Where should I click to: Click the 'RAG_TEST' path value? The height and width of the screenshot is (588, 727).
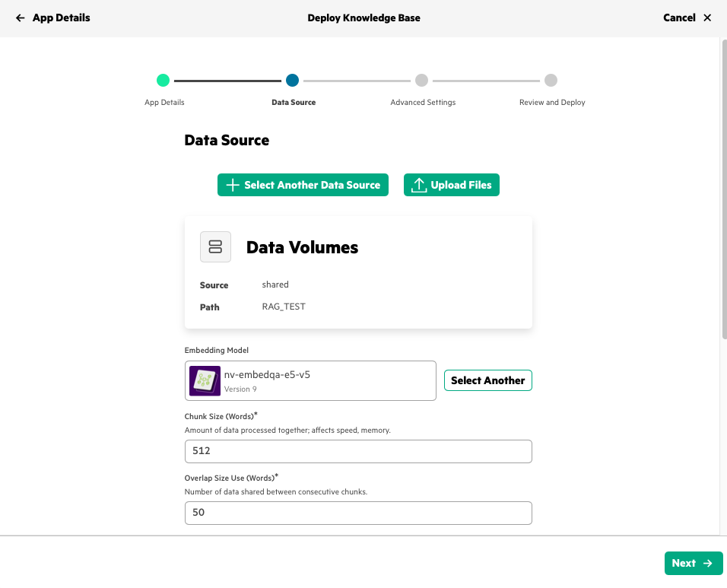click(x=284, y=307)
